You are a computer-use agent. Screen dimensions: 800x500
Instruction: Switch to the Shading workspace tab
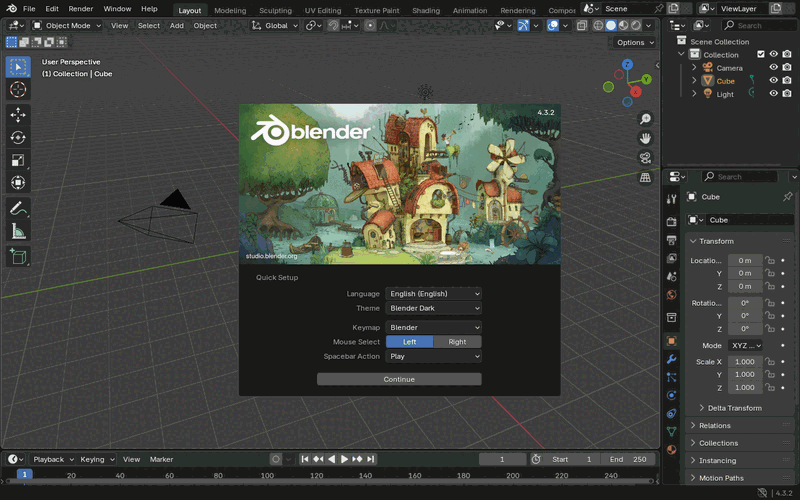(x=426, y=10)
